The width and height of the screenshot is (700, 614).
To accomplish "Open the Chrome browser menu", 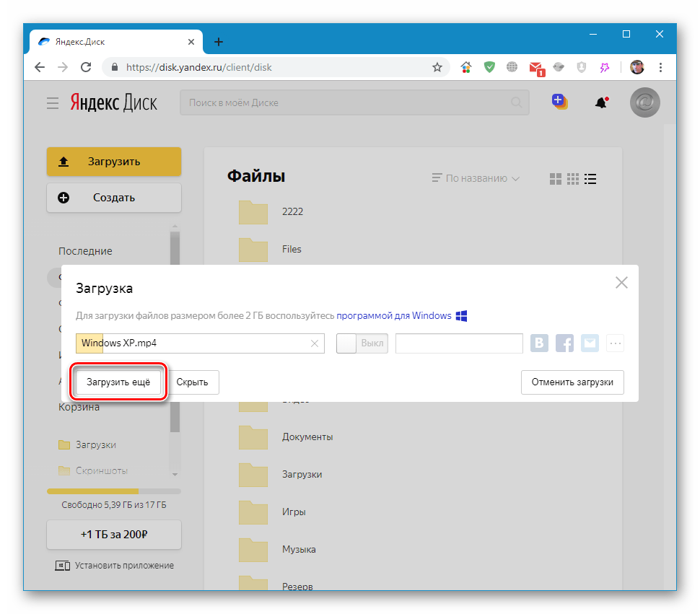I will click(x=661, y=66).
